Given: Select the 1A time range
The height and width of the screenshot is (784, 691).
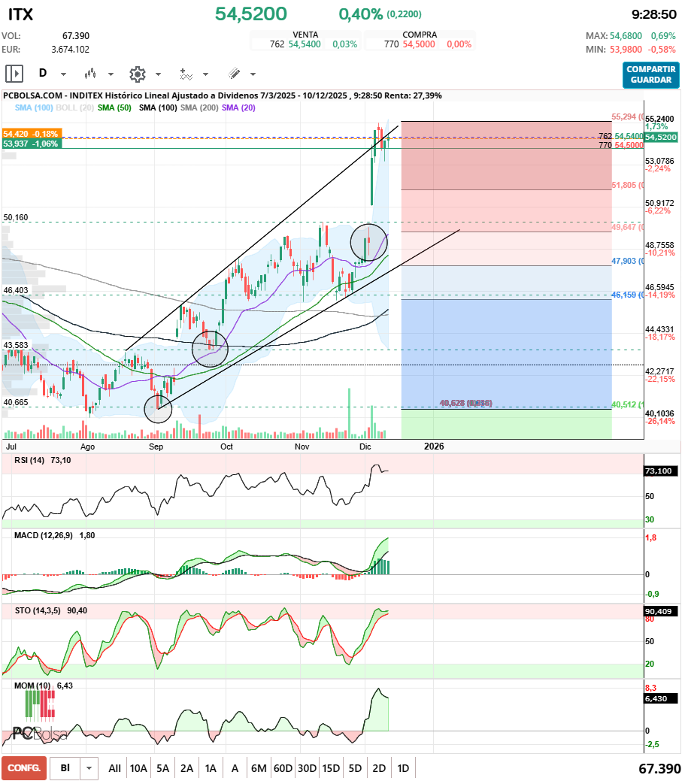Looking at the screenshot, I should pos(211,768).
